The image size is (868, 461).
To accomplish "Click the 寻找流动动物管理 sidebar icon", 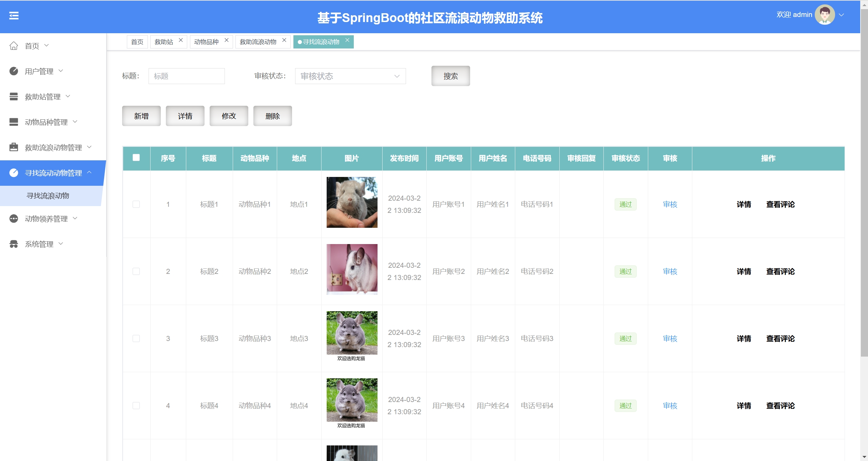I will [14, 173].
